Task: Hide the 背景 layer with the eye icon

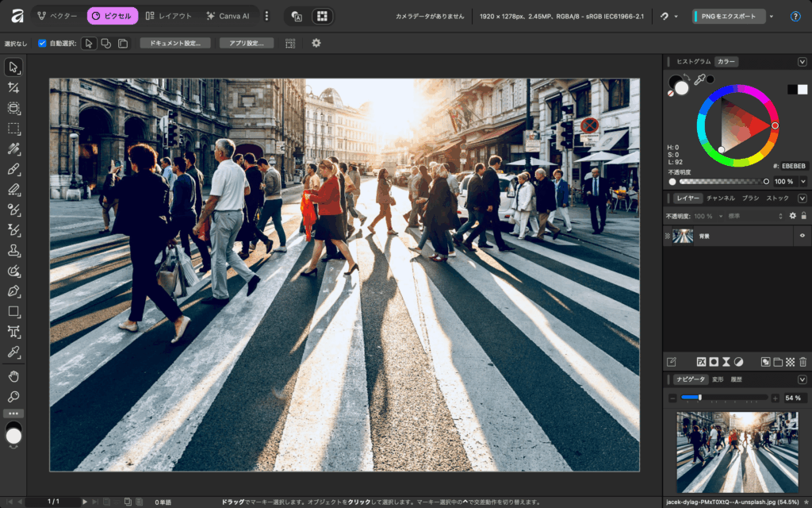Action: click(x=802, y=236)
